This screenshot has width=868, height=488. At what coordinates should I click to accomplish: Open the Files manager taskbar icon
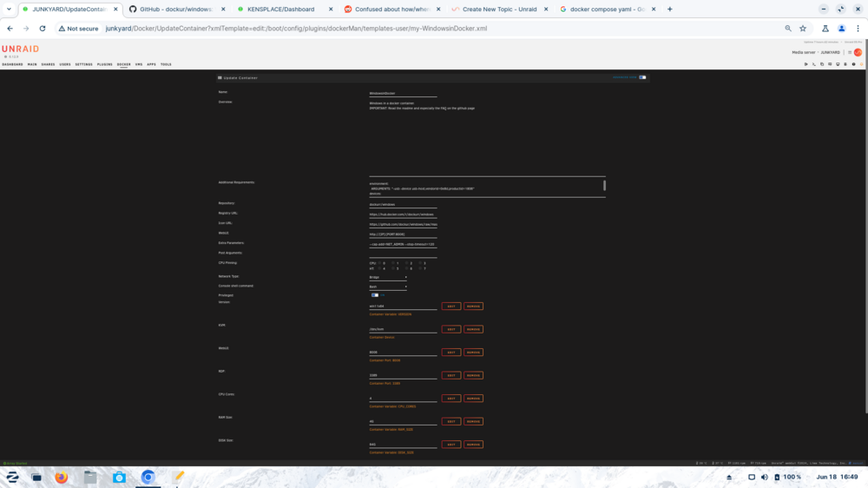point(90,477)
